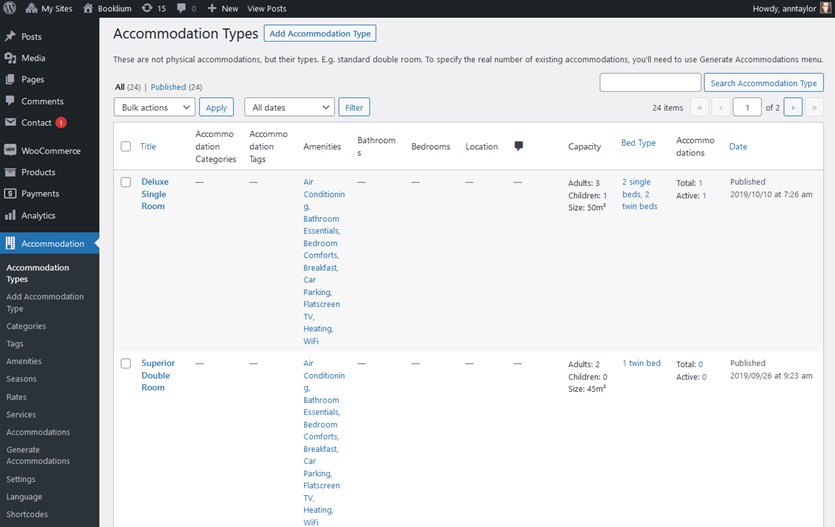This screenshot has height=527, width=835.
Task: Go to next page arrow
Action: coord(793,108)
